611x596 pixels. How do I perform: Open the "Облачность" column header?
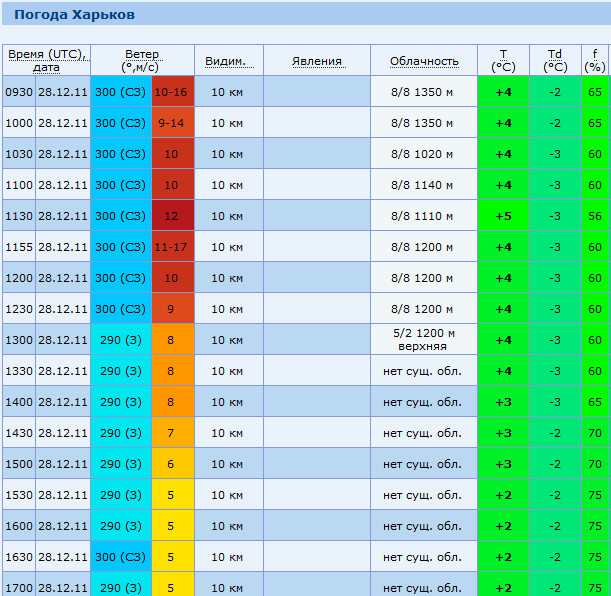pyautogui.click(x=424, y=61)
